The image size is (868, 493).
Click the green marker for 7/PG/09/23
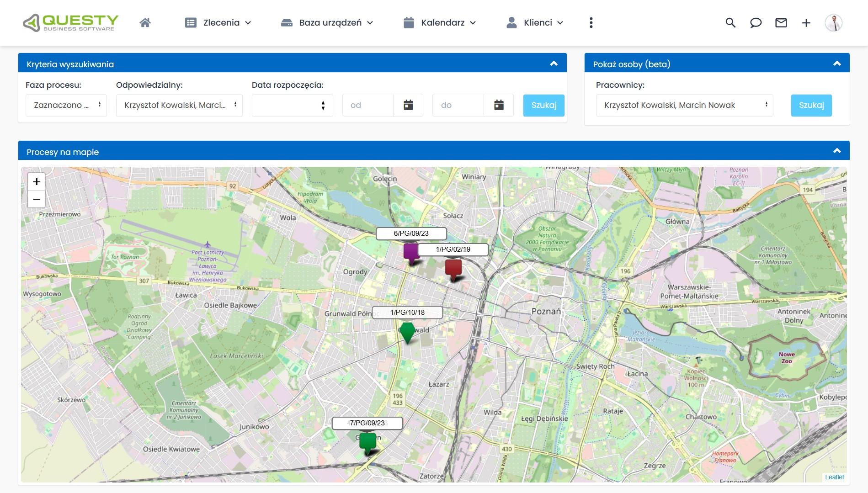click(x=367, y=443)
